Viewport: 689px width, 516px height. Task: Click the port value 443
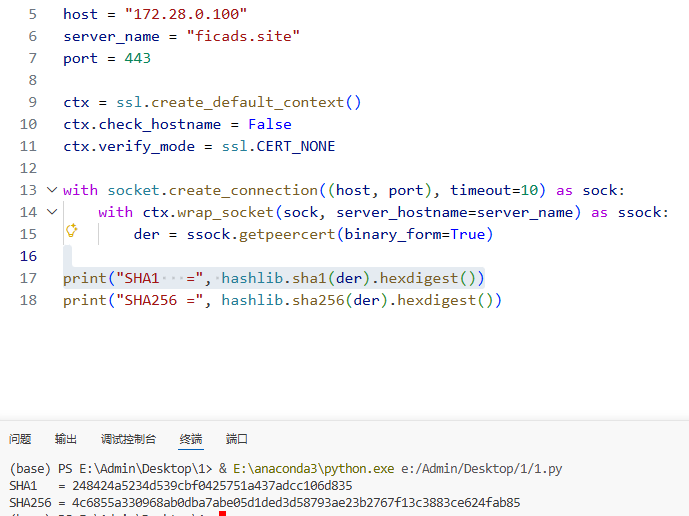point(138,58)
